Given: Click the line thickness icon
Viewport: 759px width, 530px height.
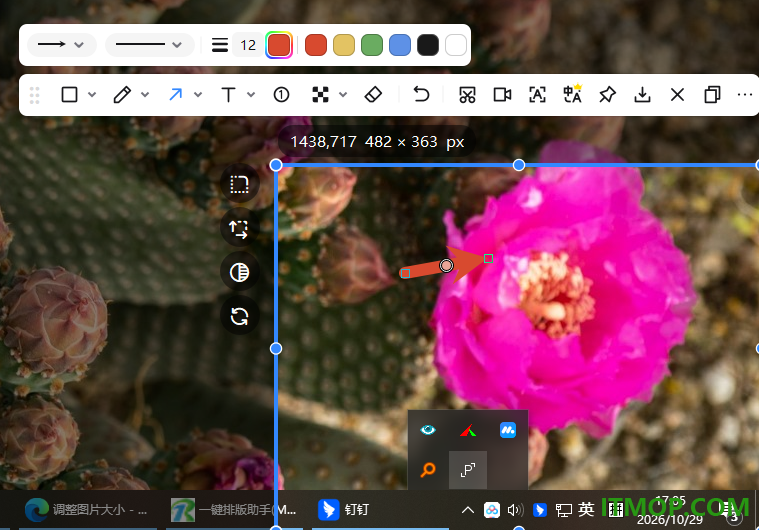Looking at the screenshot, I should 220,45.
